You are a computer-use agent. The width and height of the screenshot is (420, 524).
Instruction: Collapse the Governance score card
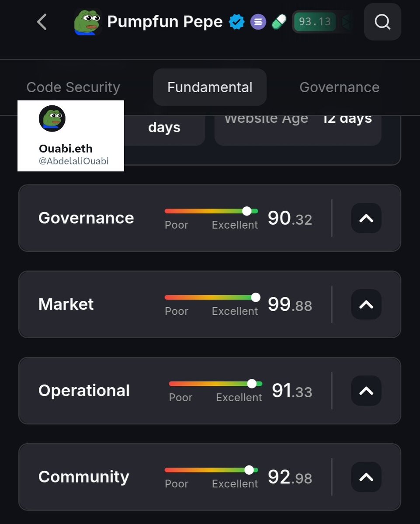point(366,218)
